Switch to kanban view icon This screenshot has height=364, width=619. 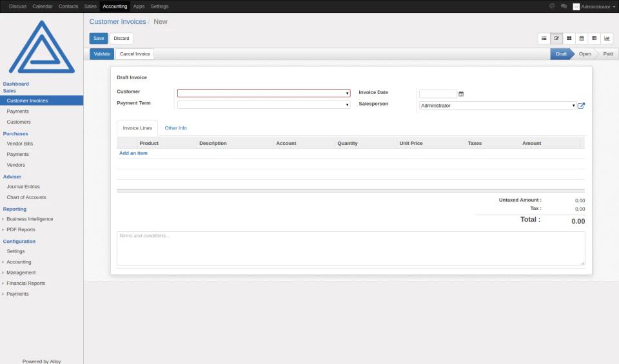pyautogui.click(x=569, y=38)
